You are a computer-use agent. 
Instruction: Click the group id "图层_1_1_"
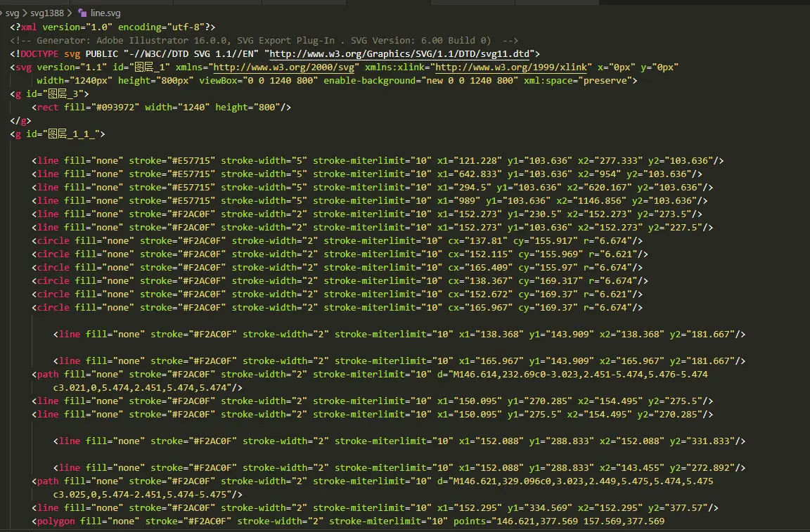(71, 134)
